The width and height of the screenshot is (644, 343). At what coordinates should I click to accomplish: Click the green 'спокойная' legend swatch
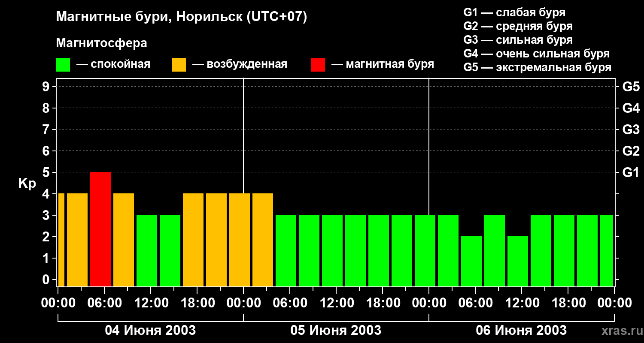[x=63, y=65]
